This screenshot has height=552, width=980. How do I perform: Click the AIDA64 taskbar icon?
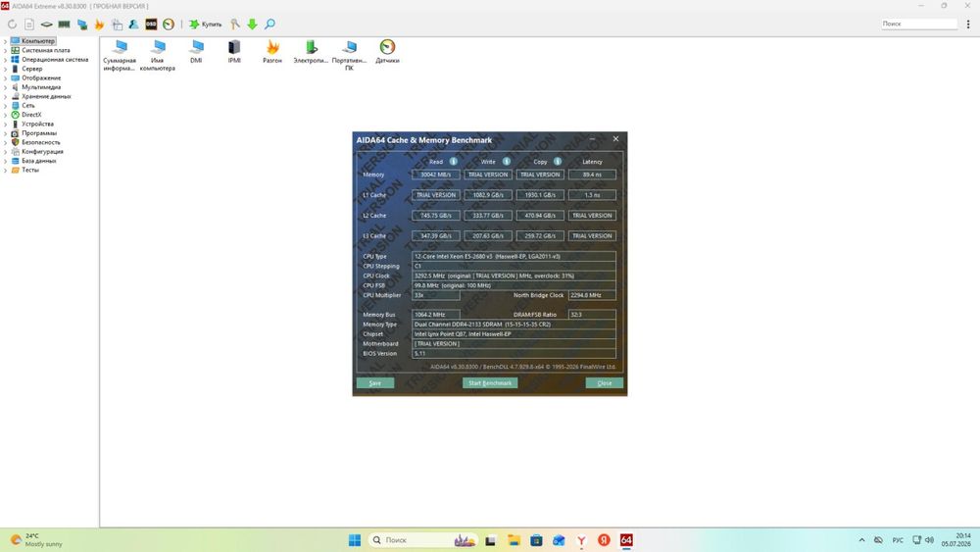click(626, 540)
